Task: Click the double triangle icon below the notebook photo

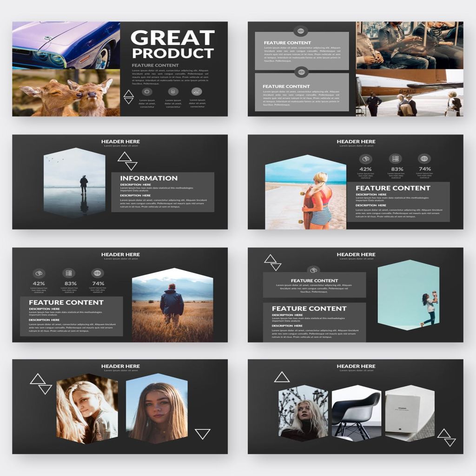Action: [447, 437]
